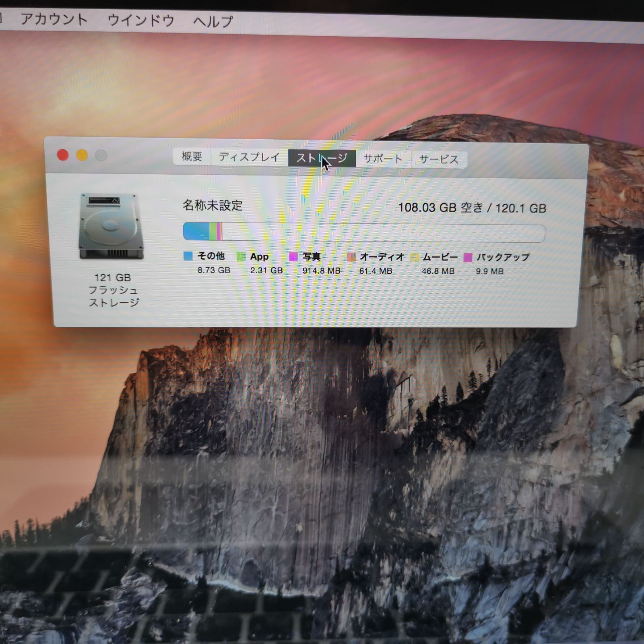
Task: Click the orange オーディオ color swatch
Action: pos(351,257)
